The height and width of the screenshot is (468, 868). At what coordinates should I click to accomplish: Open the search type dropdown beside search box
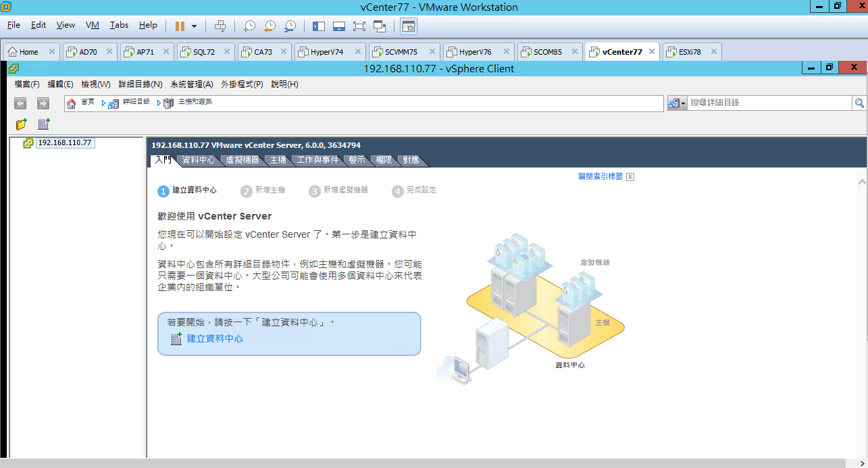click(x=677, y=103)
